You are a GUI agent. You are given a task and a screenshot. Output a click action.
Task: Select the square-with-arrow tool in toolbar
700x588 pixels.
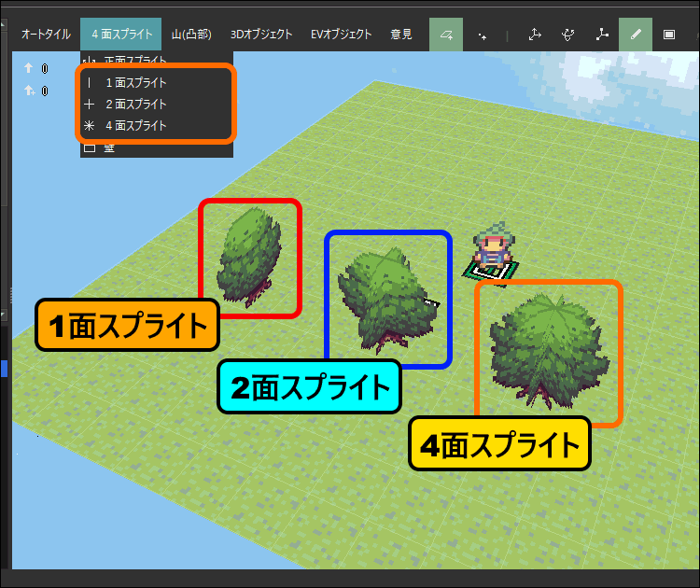coord(446,35)
